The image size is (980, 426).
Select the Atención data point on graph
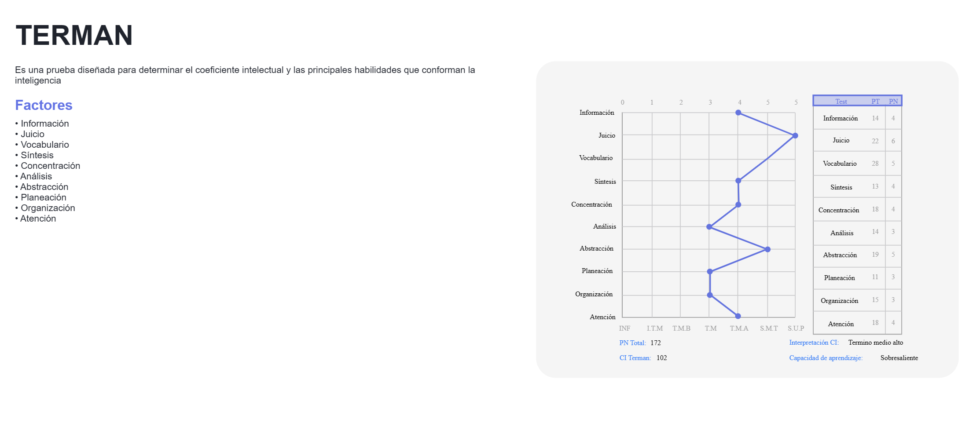pyautogui.click(x=738, y=316)
